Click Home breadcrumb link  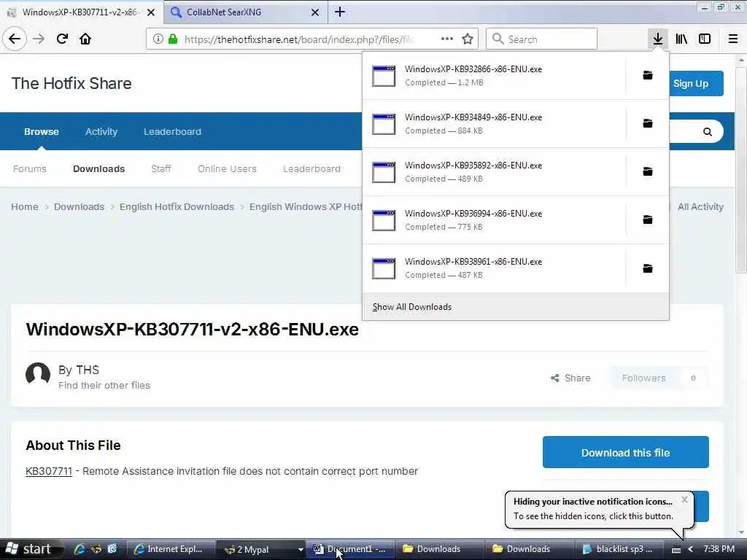25,206
